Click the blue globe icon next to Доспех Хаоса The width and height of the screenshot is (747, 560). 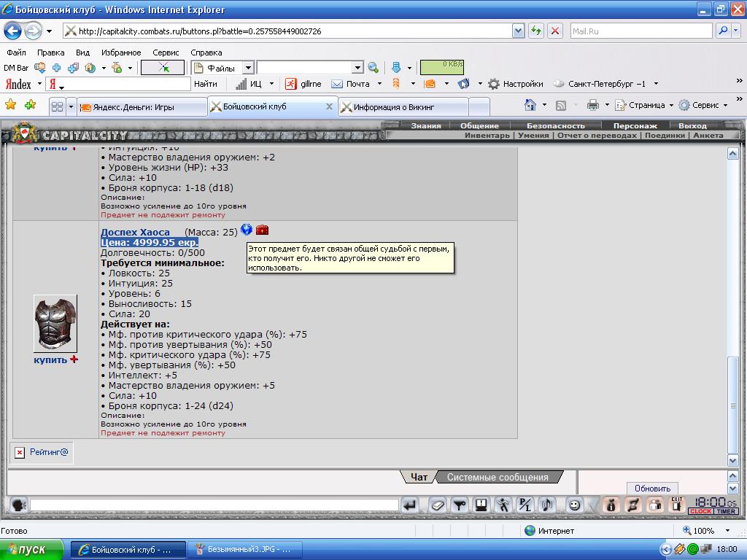[x=247, y=230]
